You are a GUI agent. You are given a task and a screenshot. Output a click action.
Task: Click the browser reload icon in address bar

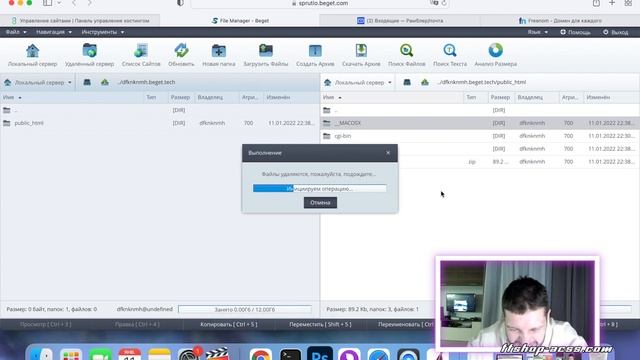pyautogui.click(x=444, y=3)
